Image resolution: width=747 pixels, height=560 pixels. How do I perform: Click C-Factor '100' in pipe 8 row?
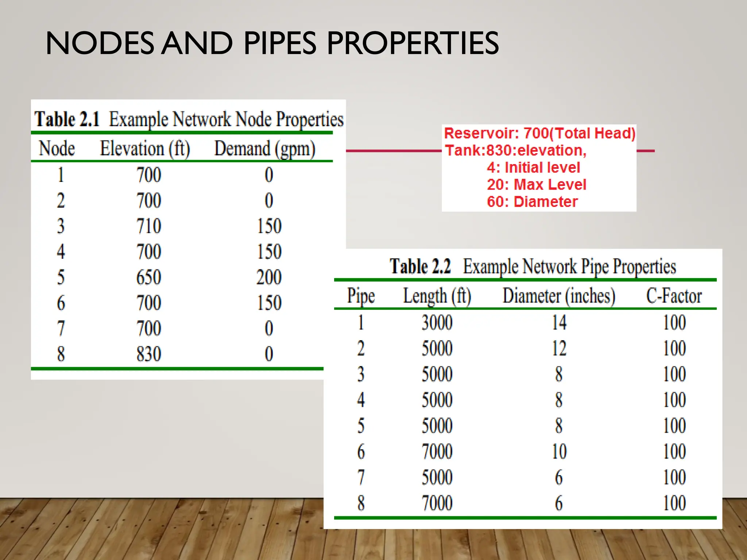674,503
